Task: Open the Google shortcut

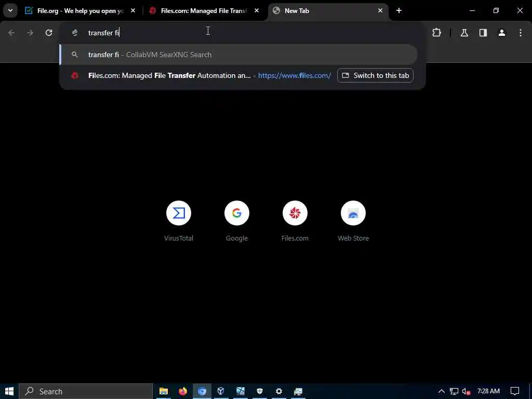Action: 237,221
